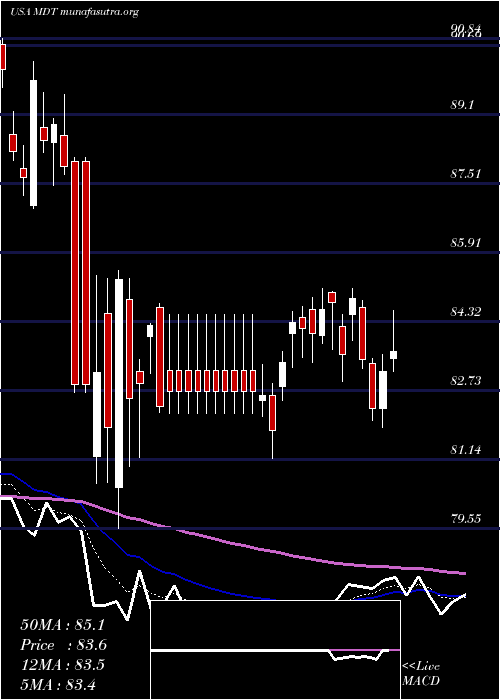Click the 5MA : 83.4 readout
Screen dimensions: 500x700
[x=58, y=684]
